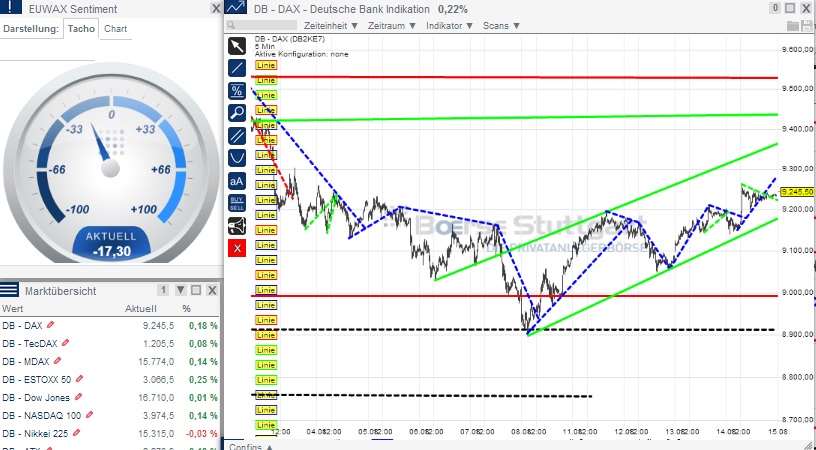Screen dimensions: 816x450
Task: Click the pencil icon next to DB - ESTOXX 50
Action: (x=80, y=379)
